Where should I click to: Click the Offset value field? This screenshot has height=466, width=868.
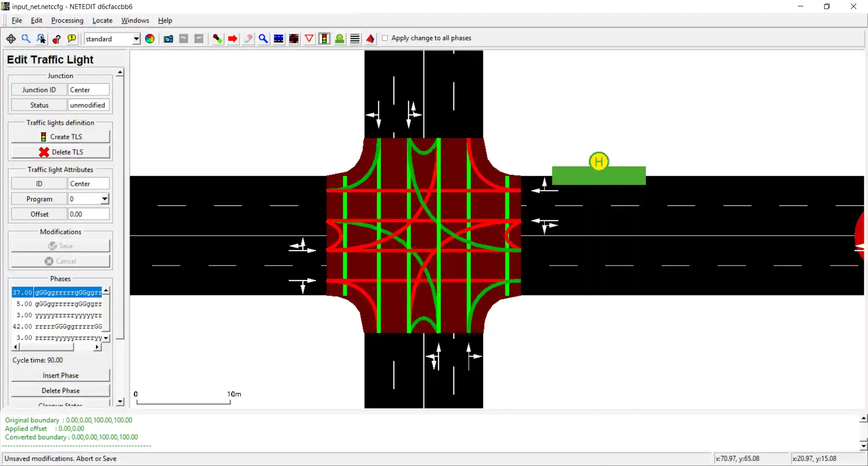pos(89,214)
